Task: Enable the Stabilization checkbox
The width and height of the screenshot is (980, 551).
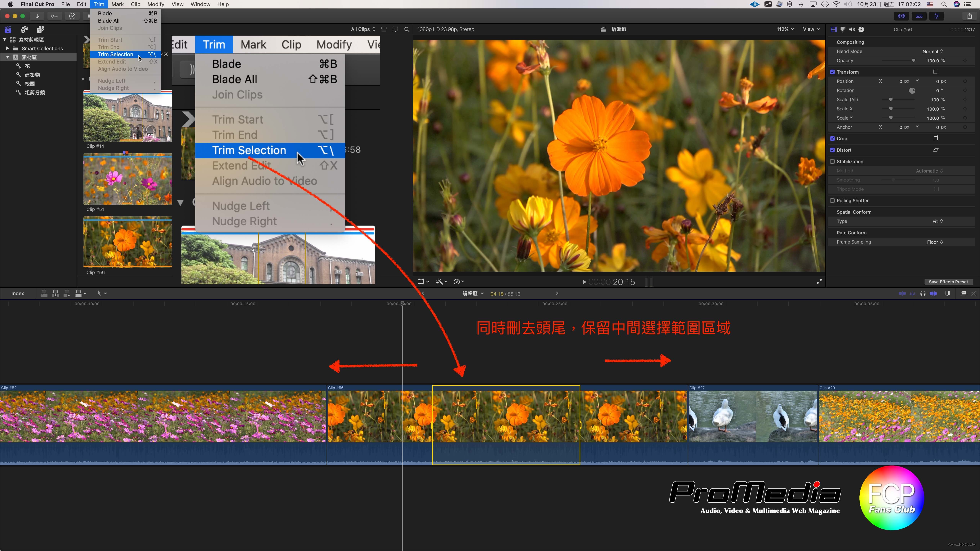Action: 832,162
